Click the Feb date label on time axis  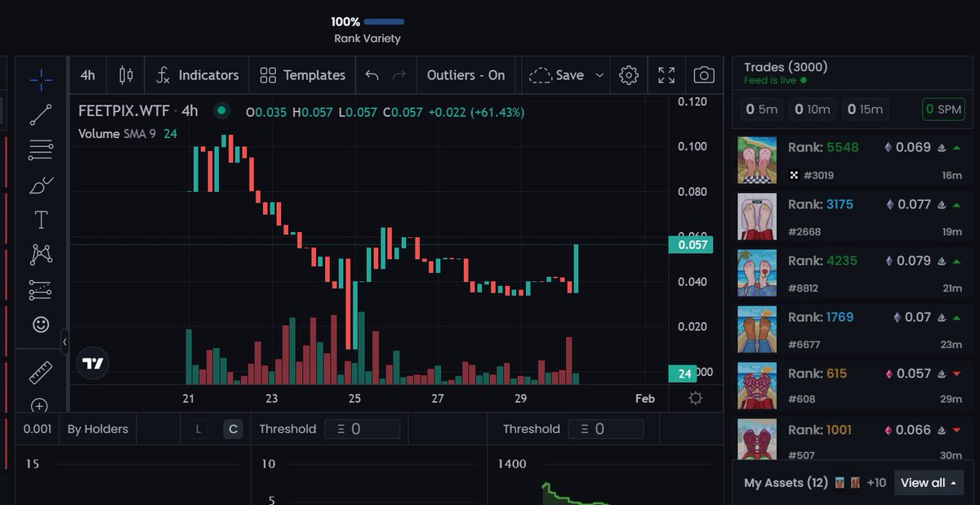[x=645, y=399]
